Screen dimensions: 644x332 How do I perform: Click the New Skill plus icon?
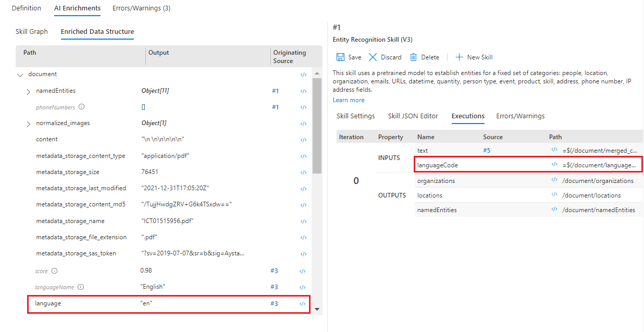[x=459, y=57]
